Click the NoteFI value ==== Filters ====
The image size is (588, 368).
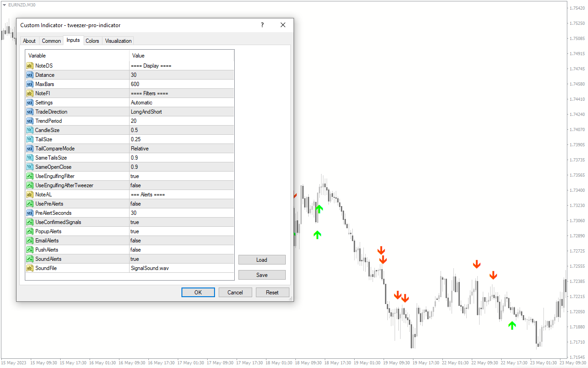pos(150,93)
